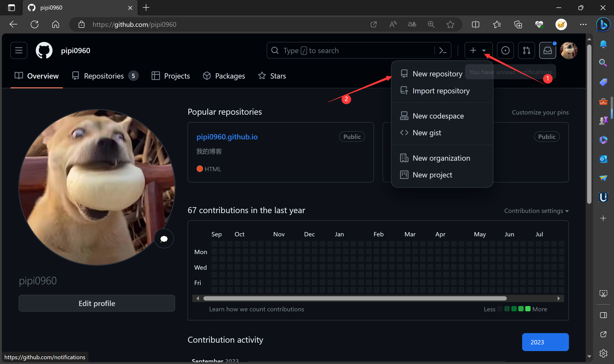Select Repositories tab
The image size is (614, 364).
click(x=104, y=76)
